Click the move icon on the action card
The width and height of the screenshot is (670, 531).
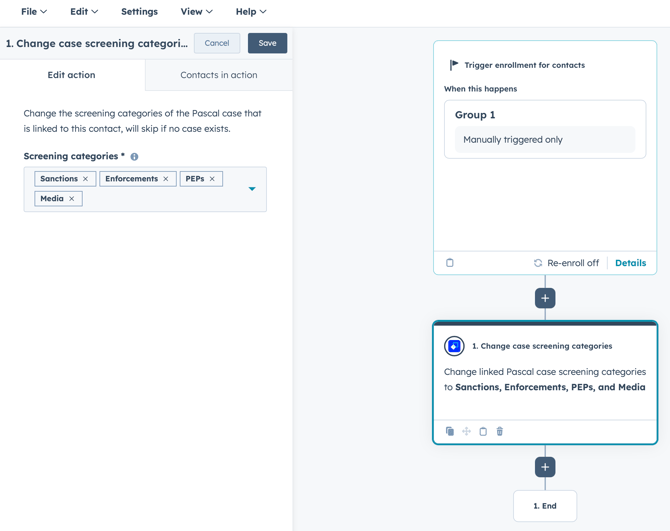tap(466, 432)
